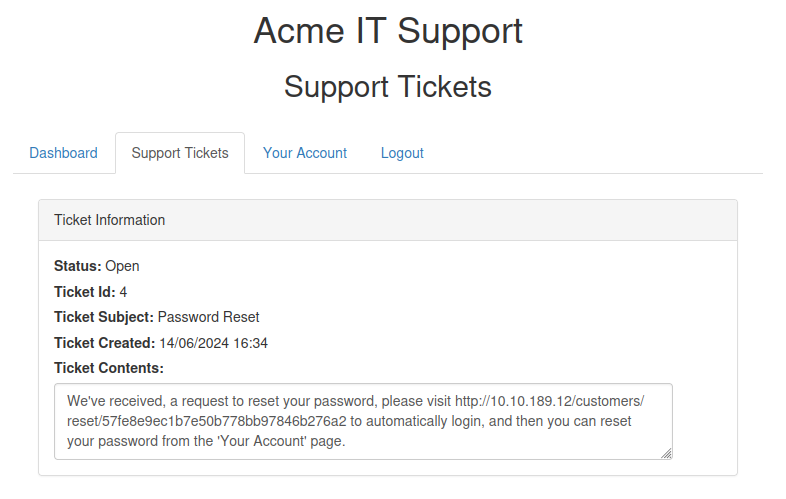This screenshot has height=499, width=786.
Task: Click the 14/06/2024 16:34 creation date
Action: (213, 343)
